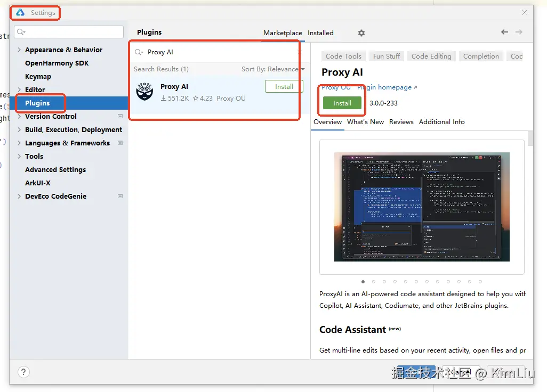Click the Version Control project-level indicator icon
The height and width of the screenshot is (392, 547).
coord(120,117)
